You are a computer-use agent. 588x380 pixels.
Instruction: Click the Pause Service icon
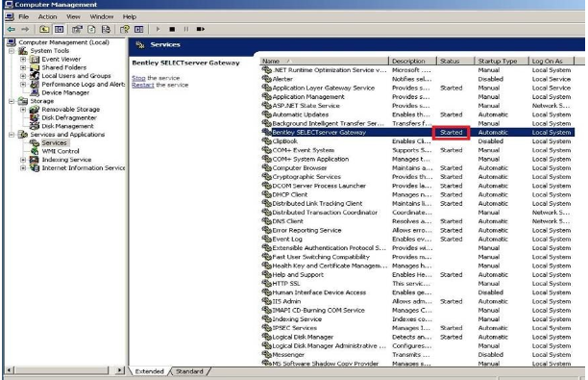coord(186,29)
